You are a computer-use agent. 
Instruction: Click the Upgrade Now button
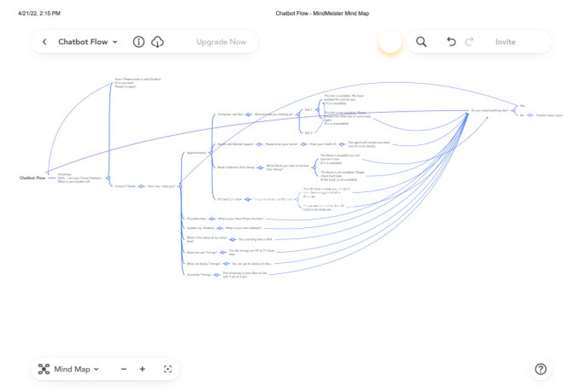click(221, 42)
